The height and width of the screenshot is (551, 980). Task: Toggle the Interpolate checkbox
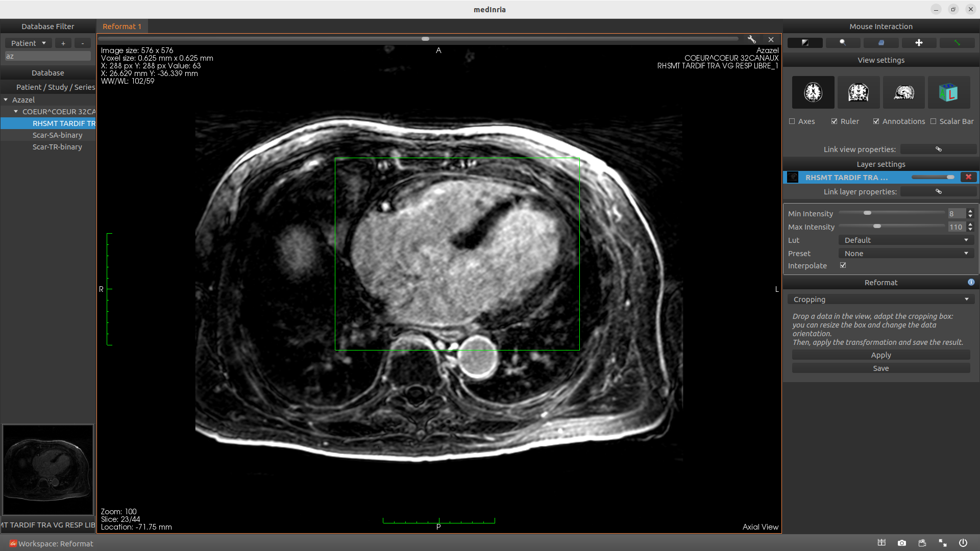coord(843,265)
